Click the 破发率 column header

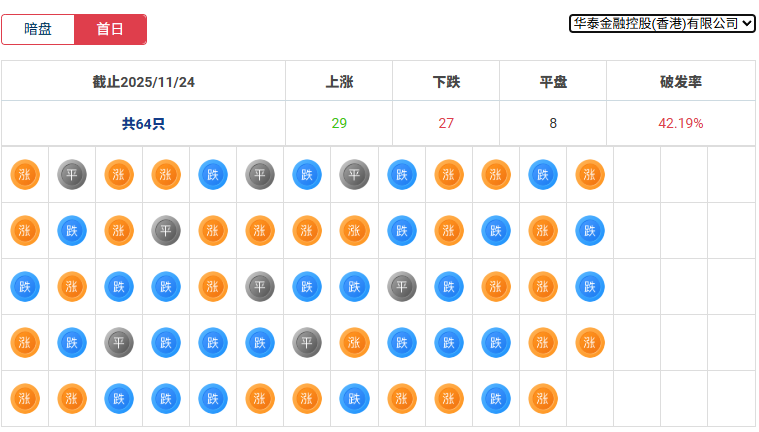tap(680, 81)
